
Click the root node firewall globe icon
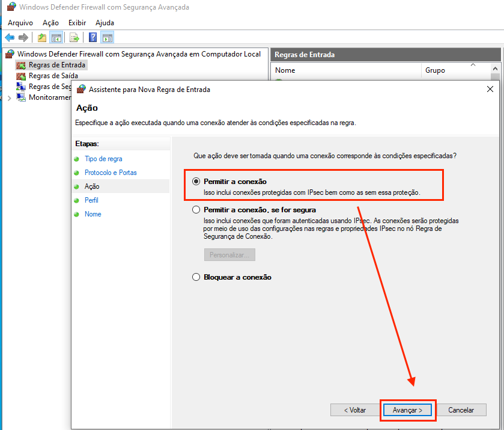click(x=10, y=54)
